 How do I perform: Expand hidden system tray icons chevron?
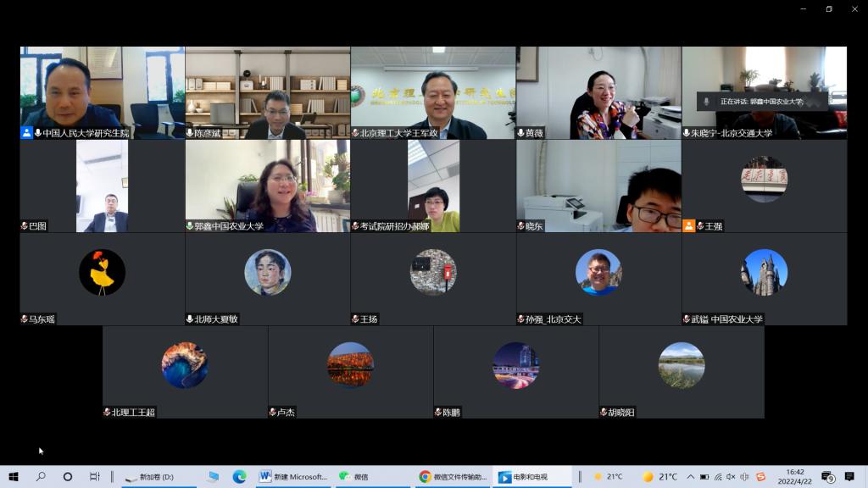(x=691, y=477)
